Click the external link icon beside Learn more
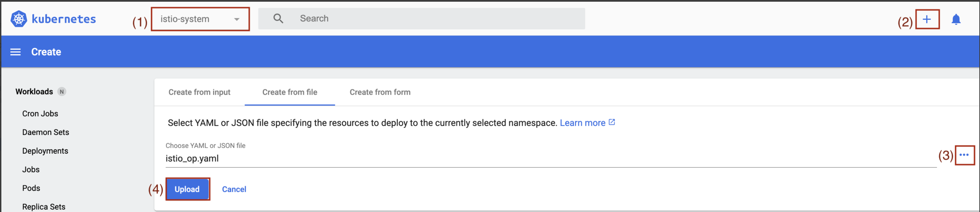The image size is (980, 212). pyautogui.click(x=612, y=122)
